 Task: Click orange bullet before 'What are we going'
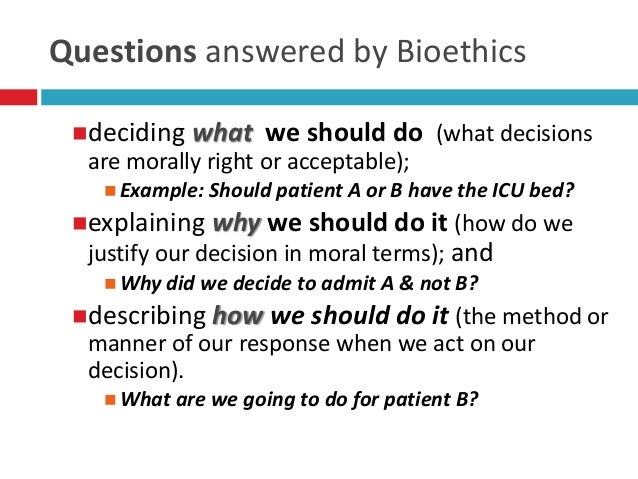tap(110, 400)
